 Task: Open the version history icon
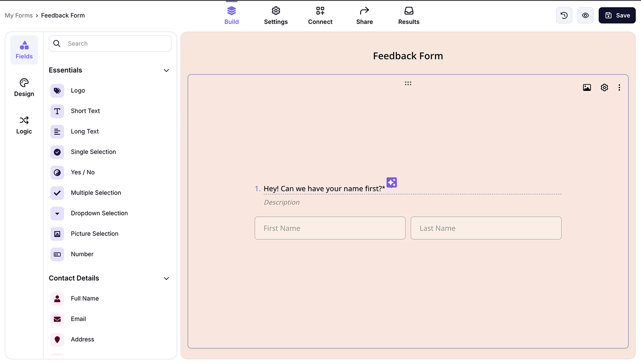tap(564, 15)
